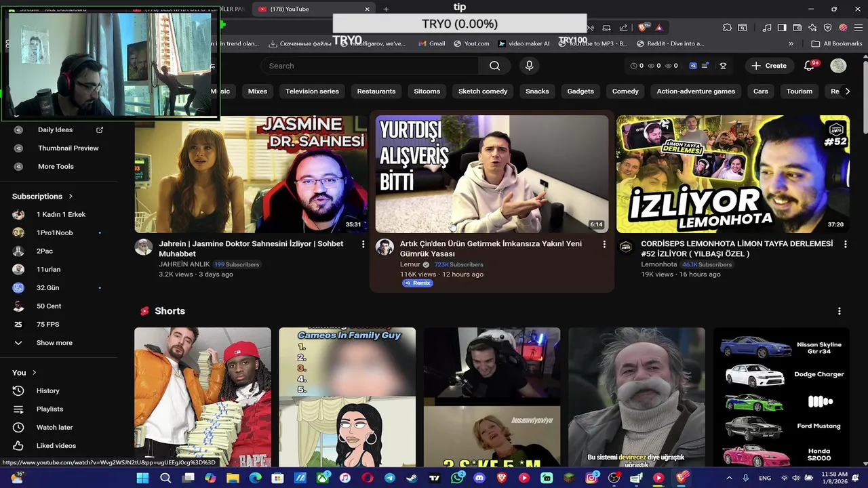Open the Jasmine Dr. Sahnesi video thumbnail
The image size is (868, 488).
(x=251, y=174)
